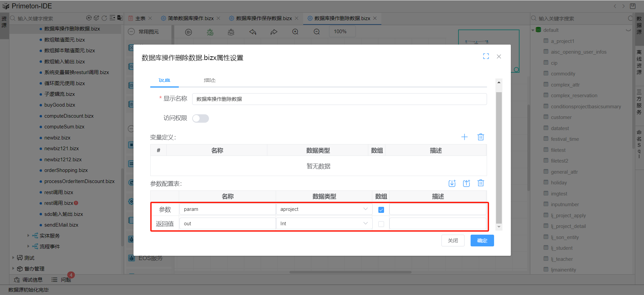Expand dialog to fullscreen
The width and height of the screenshot is (644, 295).
coord(486,56)
